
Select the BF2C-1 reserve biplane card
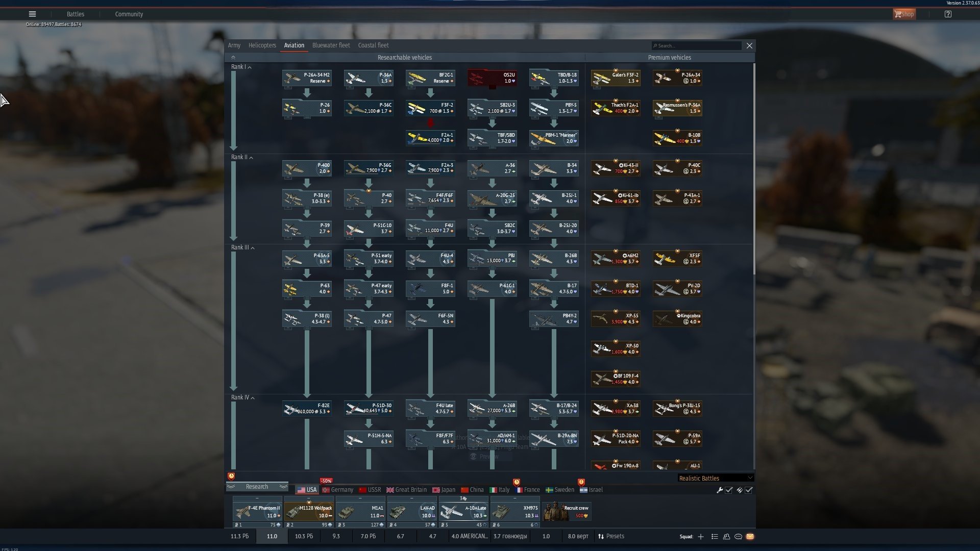pos(430,78)
